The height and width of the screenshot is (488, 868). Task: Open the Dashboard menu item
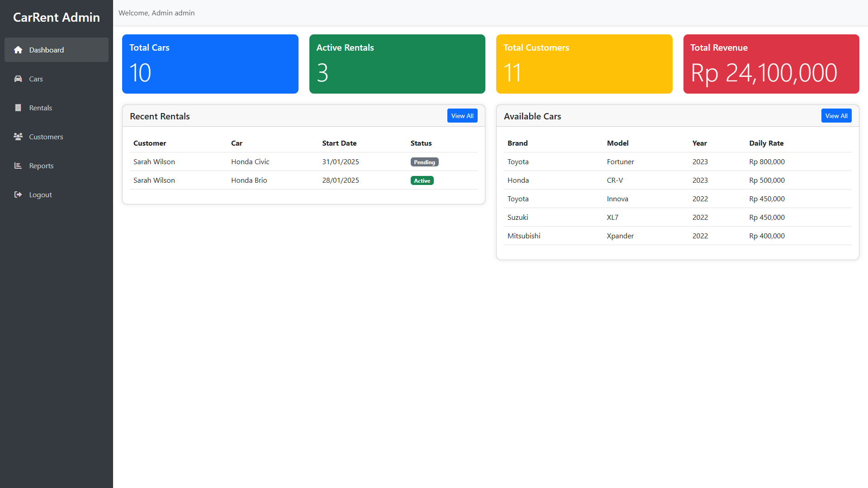click(x=57, y=50)
